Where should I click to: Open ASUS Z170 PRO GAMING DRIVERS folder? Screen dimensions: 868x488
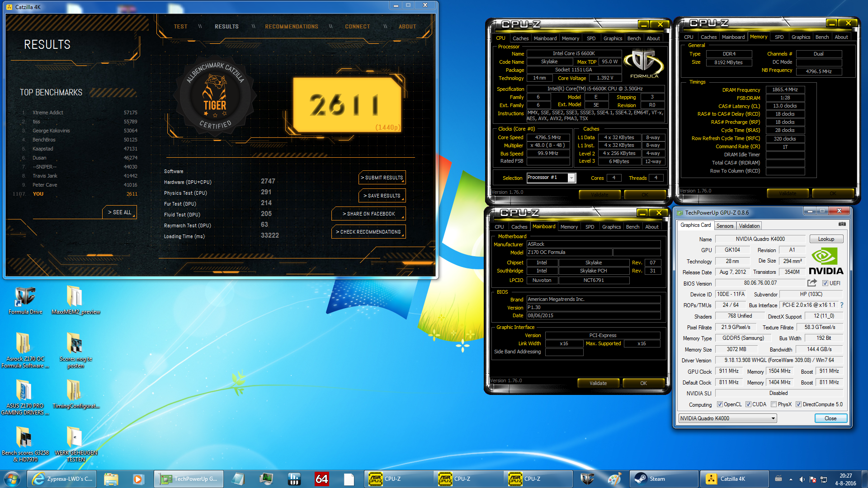pyautogui.click(x=25, y=397)
